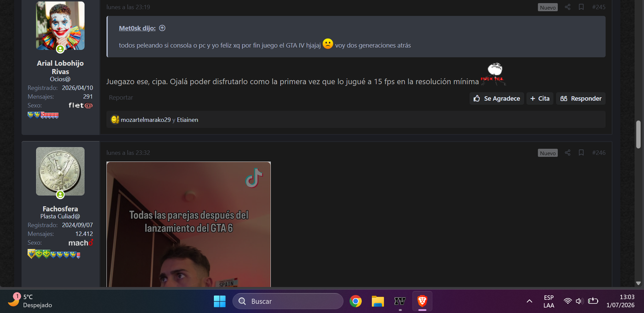
Task: Open Met0sk dijo quote link
Action: [x=137, y=28]
